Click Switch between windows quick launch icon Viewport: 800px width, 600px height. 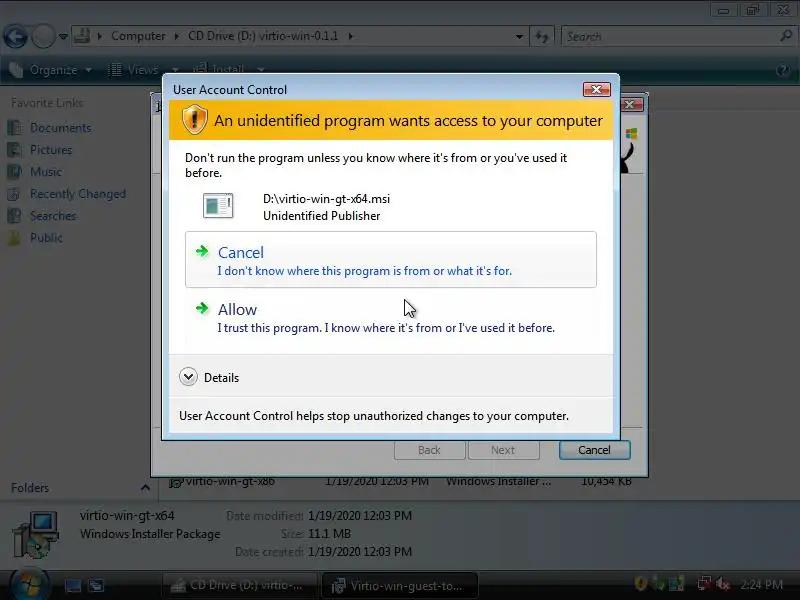[96, 585]
